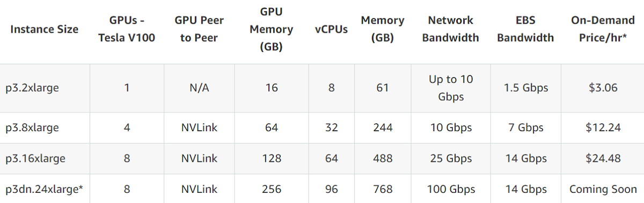Screen dimensions: 644x203
Task: Click the $3.06 price cell
Action: (x=603, y=88)
